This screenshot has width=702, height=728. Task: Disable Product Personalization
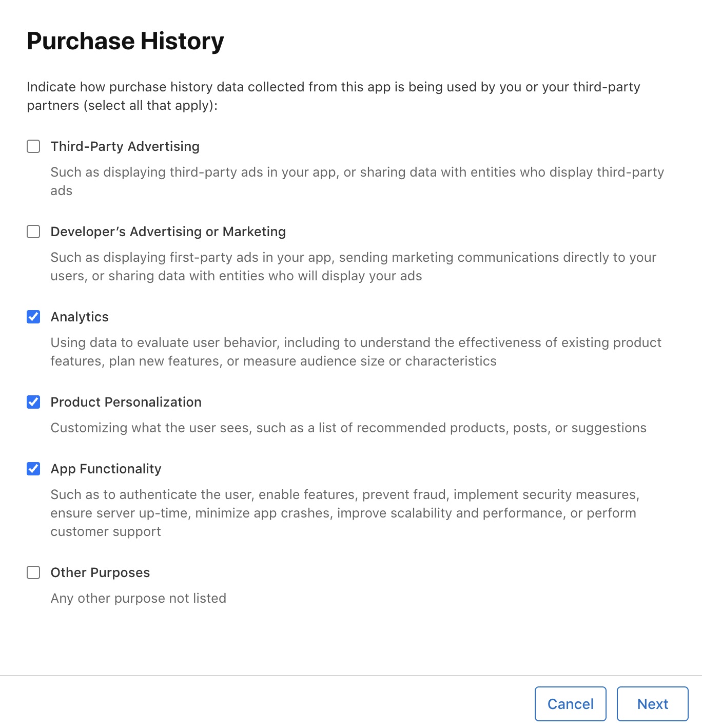click(x=33, y=402)
